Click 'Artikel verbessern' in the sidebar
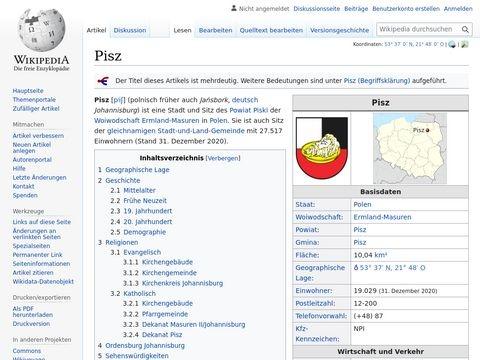The width and height of the screenshot is (480, 360). (x=38, y=136)
